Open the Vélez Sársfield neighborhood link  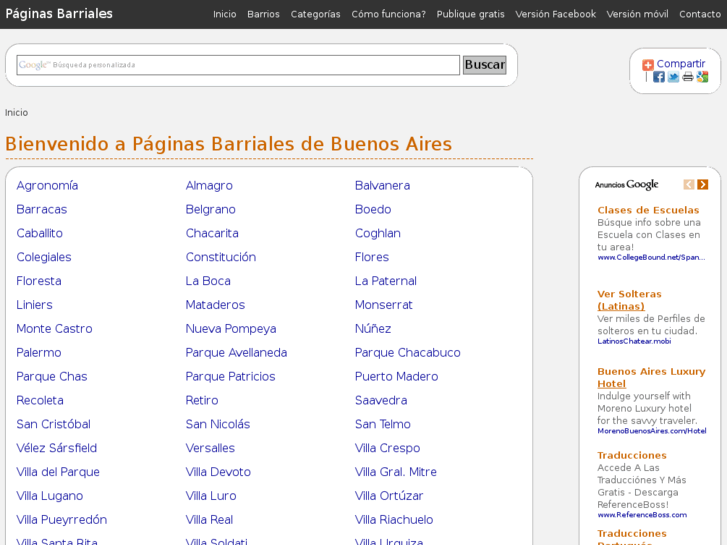(x=57, y=449)
